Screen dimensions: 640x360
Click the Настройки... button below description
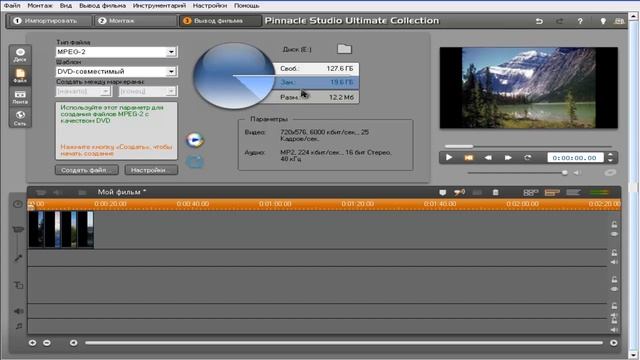pos(151,170)
